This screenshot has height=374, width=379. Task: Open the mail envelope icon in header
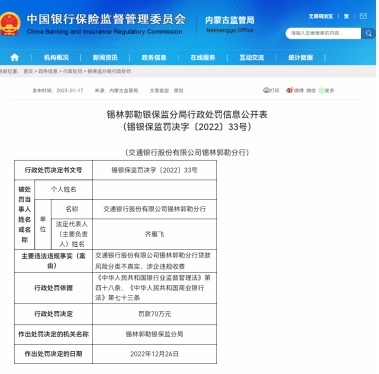[x=363, y=16]
